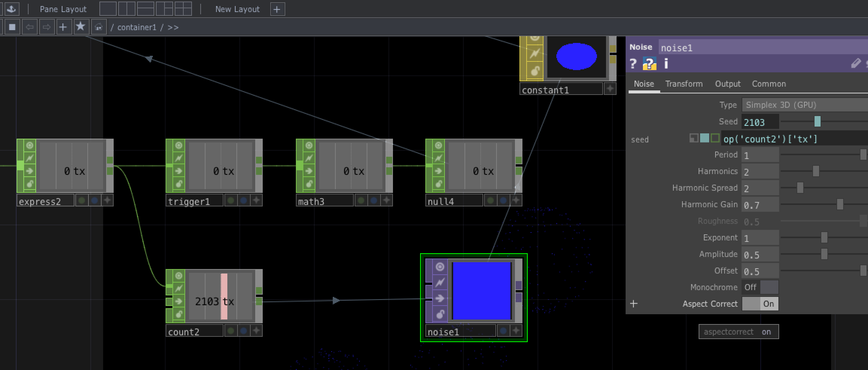Click the Harmonic Gain slider handle

pyautogui.click(x=840, y=204)
